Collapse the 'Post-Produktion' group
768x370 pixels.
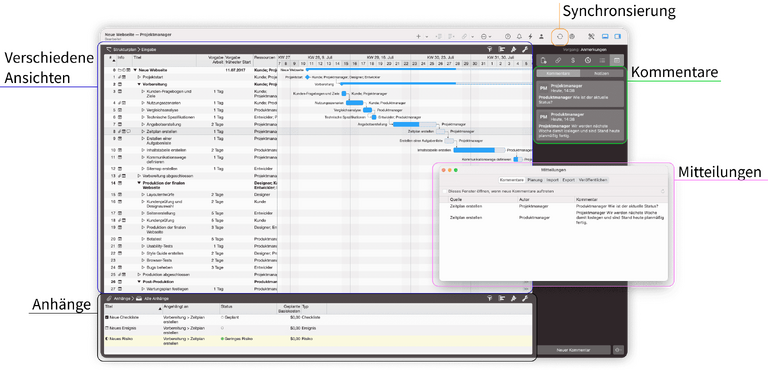pyautogui.click(x=139, y=282)
